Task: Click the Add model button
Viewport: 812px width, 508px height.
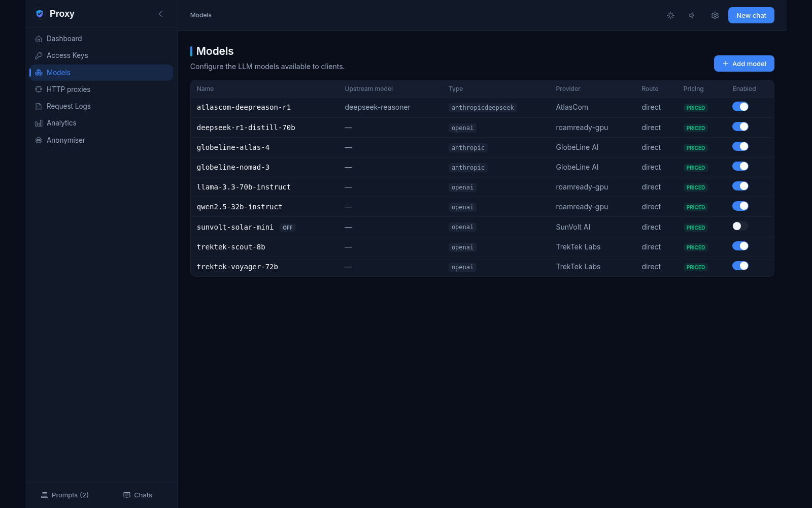Action: pos(744,63)
